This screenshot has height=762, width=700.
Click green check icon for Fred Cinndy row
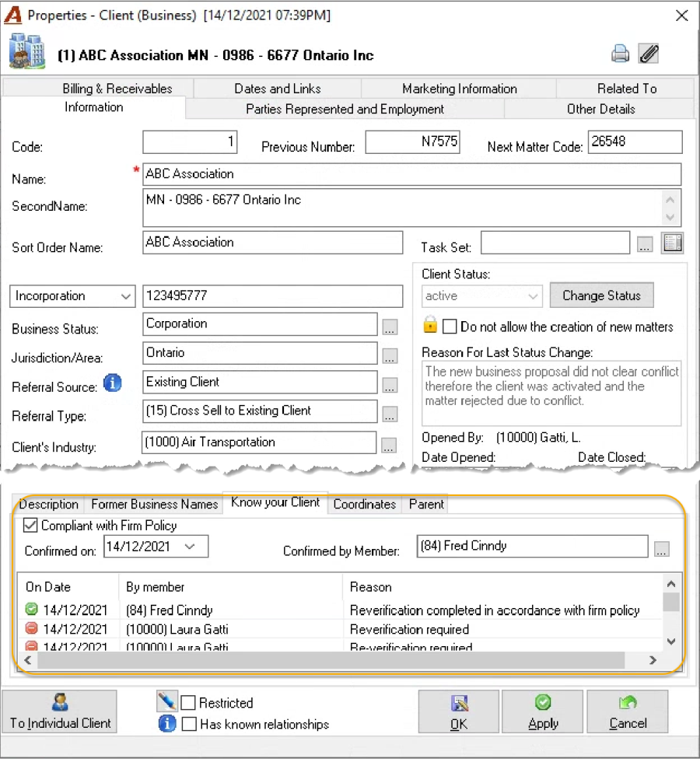coord(32,610)
